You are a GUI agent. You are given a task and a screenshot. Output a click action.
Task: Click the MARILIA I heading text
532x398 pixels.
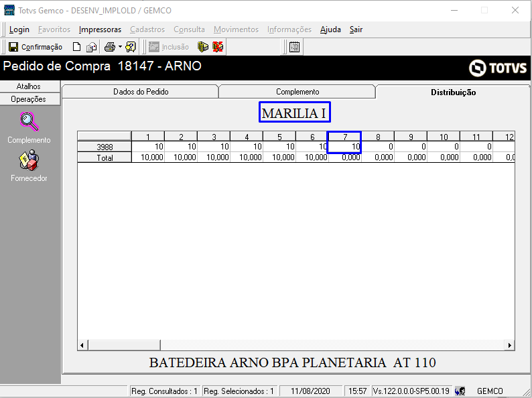(x=294, y=113)
